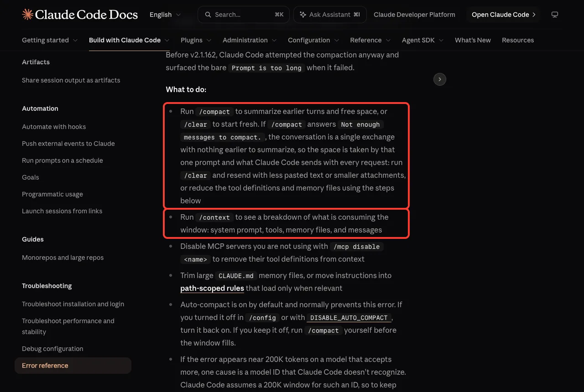The width and height of the screenshot is (584, 392).
Task: Open the Administration dropdown menu
Action: (x=250, y=40)
